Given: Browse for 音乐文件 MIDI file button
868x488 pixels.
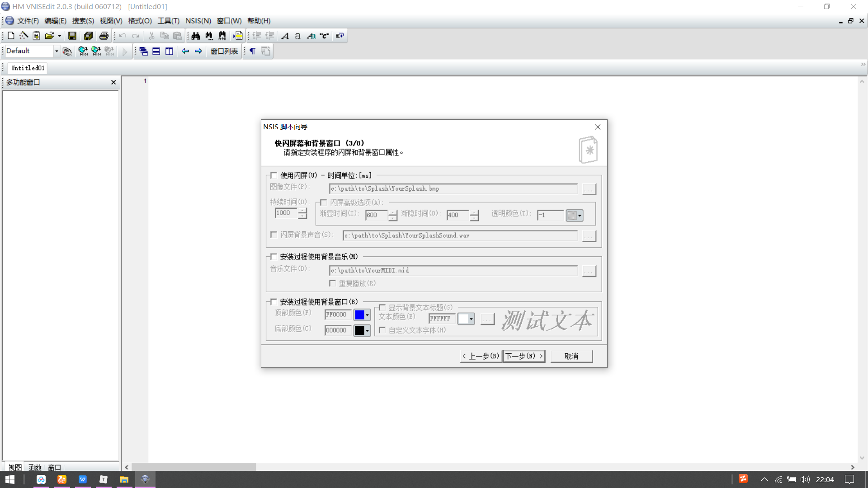Looking at the screenshot, I should coord(589,271).
